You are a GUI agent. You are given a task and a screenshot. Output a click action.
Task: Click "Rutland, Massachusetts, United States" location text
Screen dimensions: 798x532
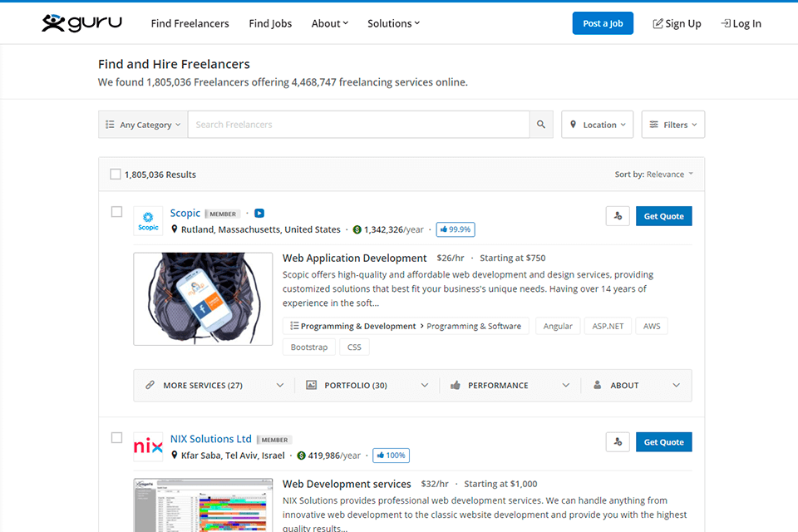(260, 229)
